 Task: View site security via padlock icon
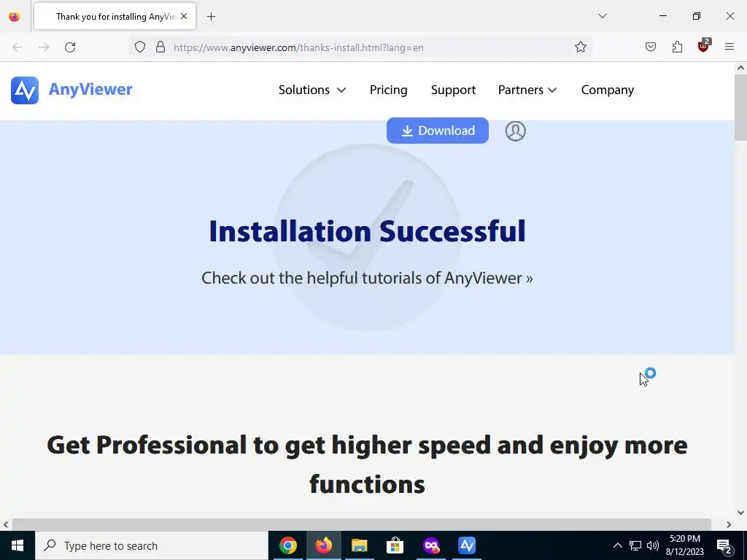[x=160, y=47]
